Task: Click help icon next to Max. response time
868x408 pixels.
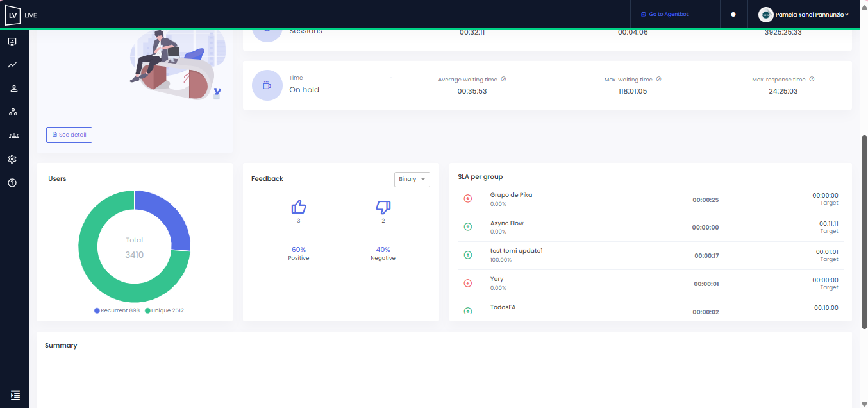Action: tap(812, 80)
